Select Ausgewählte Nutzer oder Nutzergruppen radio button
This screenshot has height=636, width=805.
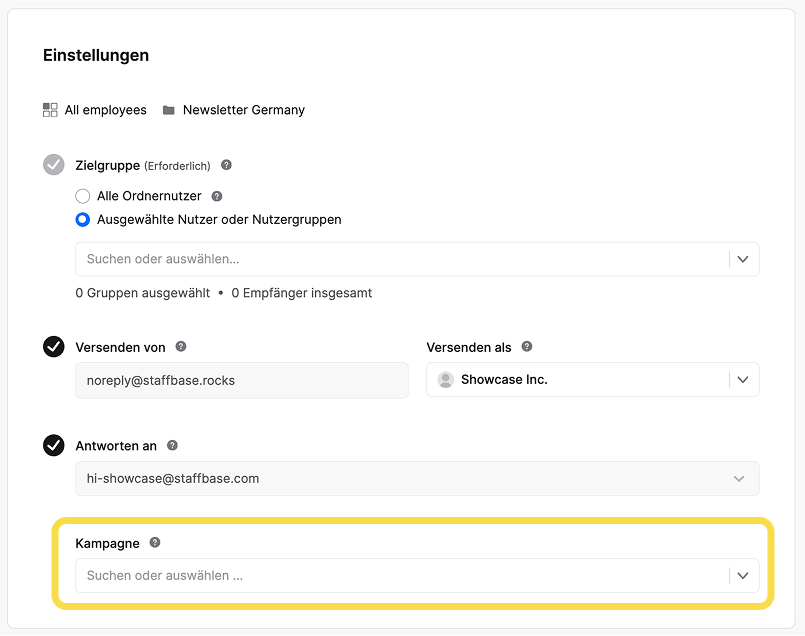coord(83,220)
